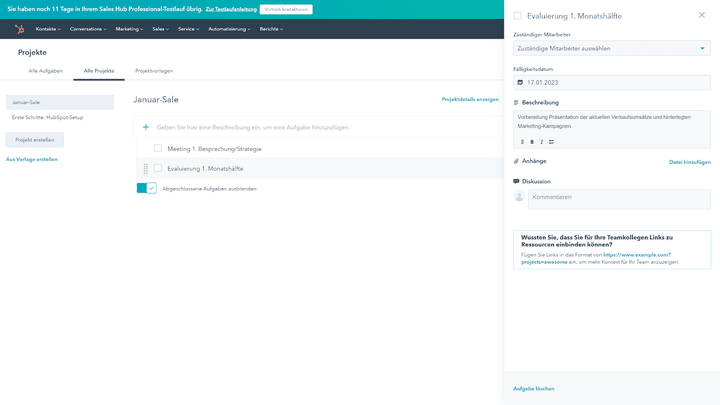Screen dimensions: 720x405
Task: Mark task complete in detail panel header
Action: tap(518, 16)
